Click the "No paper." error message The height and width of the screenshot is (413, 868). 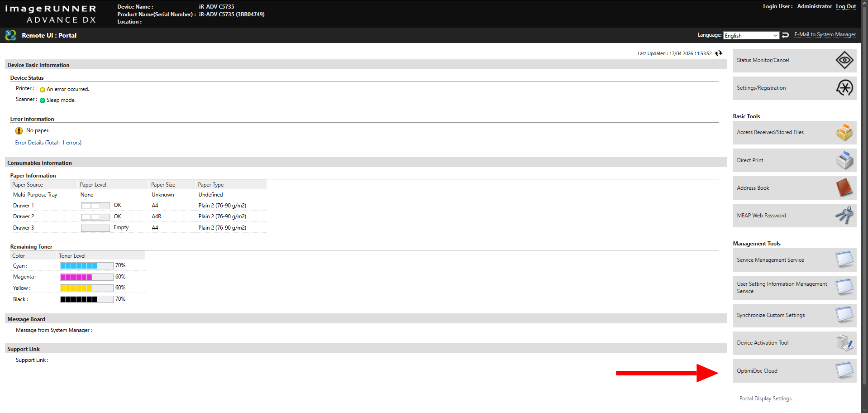click(x=38, y=130)
